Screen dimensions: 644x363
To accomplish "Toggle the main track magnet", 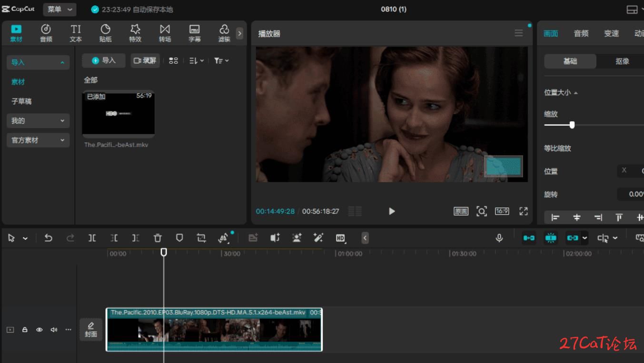I will [529, 238].
